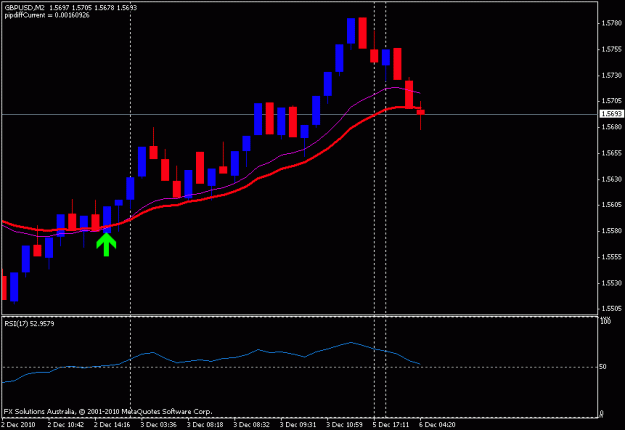Image resolution: width=625 pixels, height=430 pixels.
Task: Click price axis label 1.5730
Action: pyautogui.click(x=611, y=75)
